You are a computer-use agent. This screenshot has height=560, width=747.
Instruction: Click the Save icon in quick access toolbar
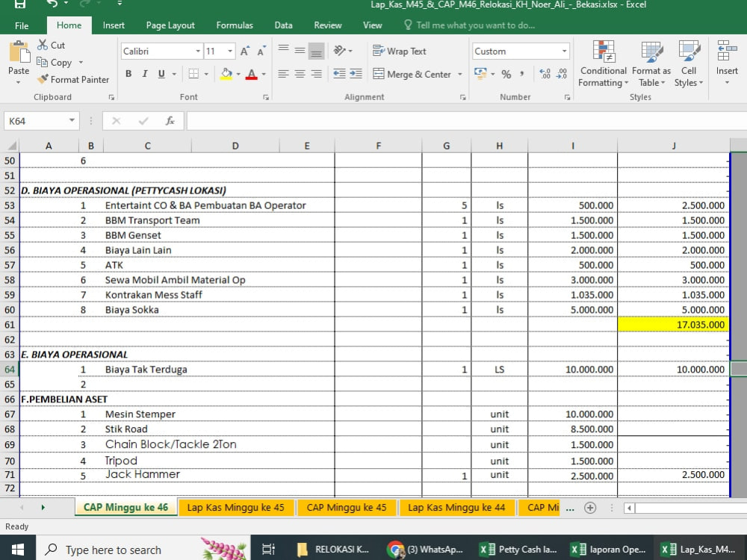pyautogui.click(x=19, y=4)
